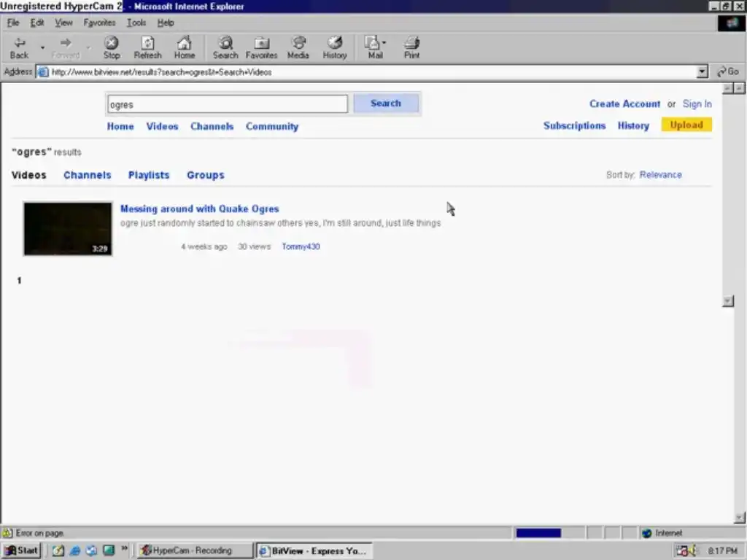747x560 pixels.
Task: Open the Back history dropdown arrow
Action: pos(42,47)
